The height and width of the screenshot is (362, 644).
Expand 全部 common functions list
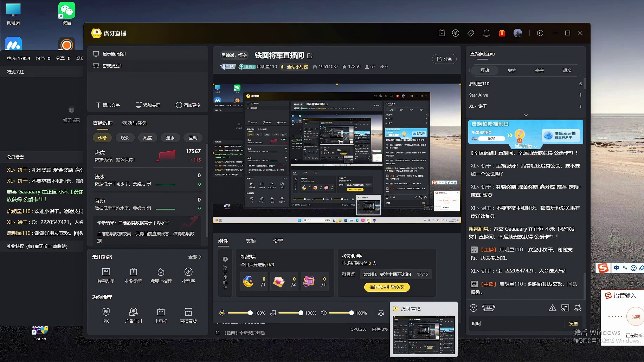pos(195,257)
